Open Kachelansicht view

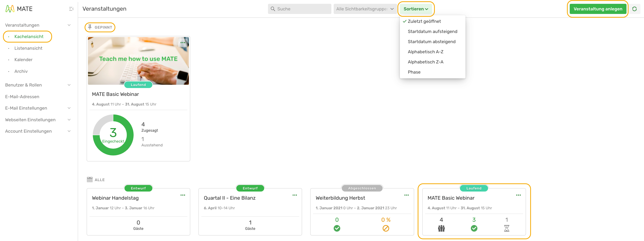[29, 37]
